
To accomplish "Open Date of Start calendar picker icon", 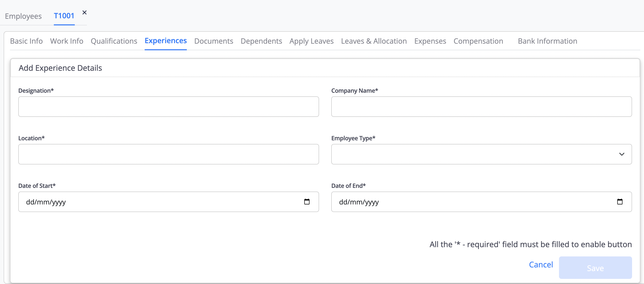I will (307, 202).
